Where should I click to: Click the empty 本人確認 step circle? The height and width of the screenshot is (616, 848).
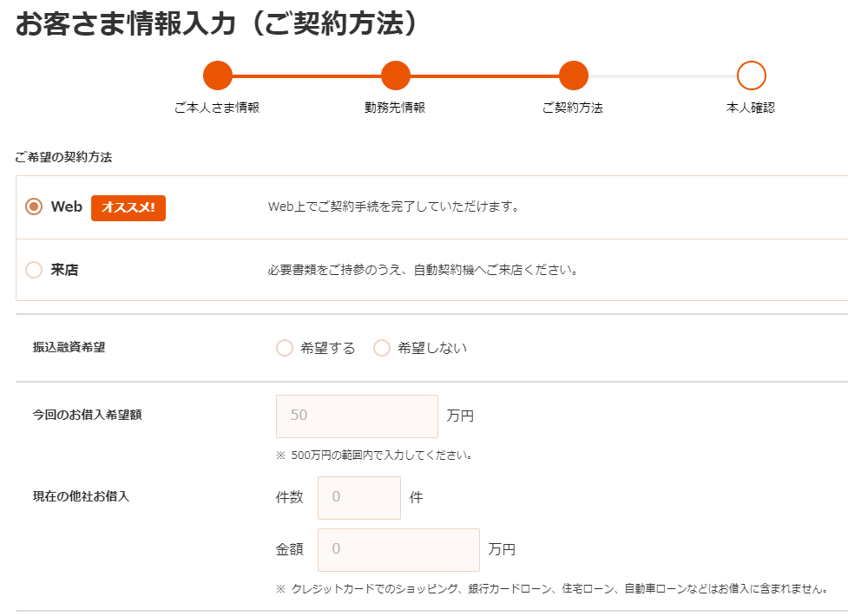[751, 75]
